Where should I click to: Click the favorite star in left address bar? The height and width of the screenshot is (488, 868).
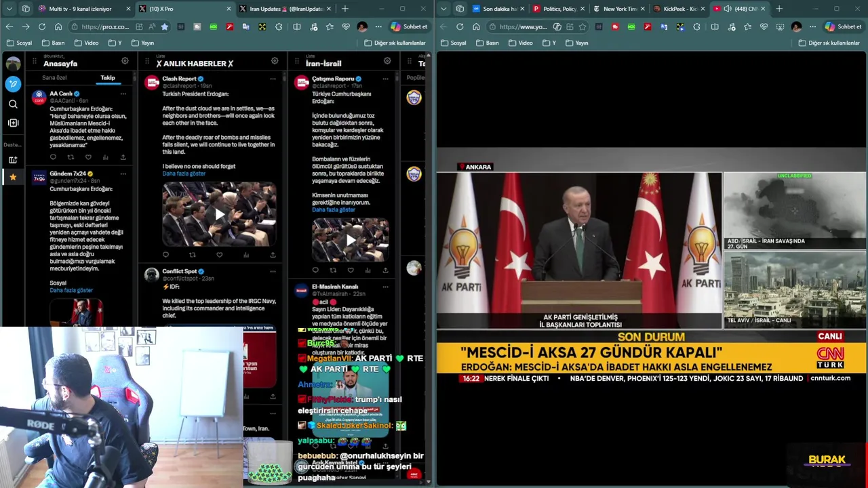164,26
